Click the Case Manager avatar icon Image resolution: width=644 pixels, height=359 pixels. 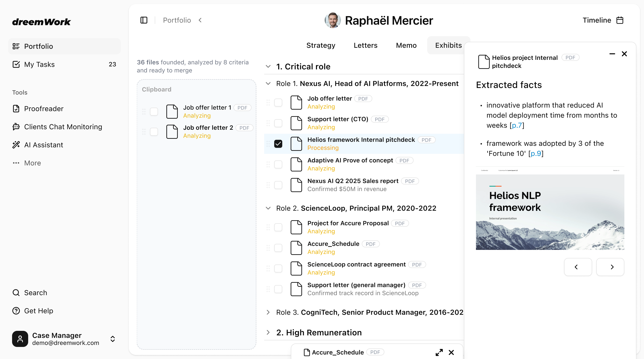20,339
